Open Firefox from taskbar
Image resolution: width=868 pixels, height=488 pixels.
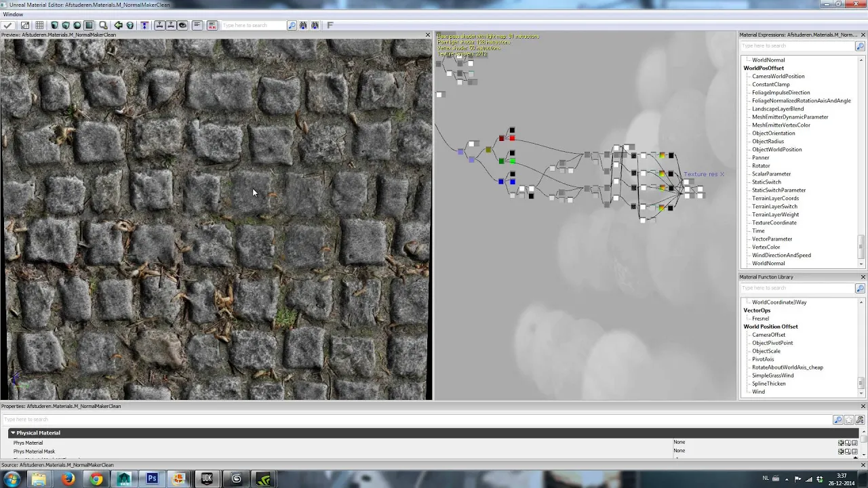click(68, 479)
